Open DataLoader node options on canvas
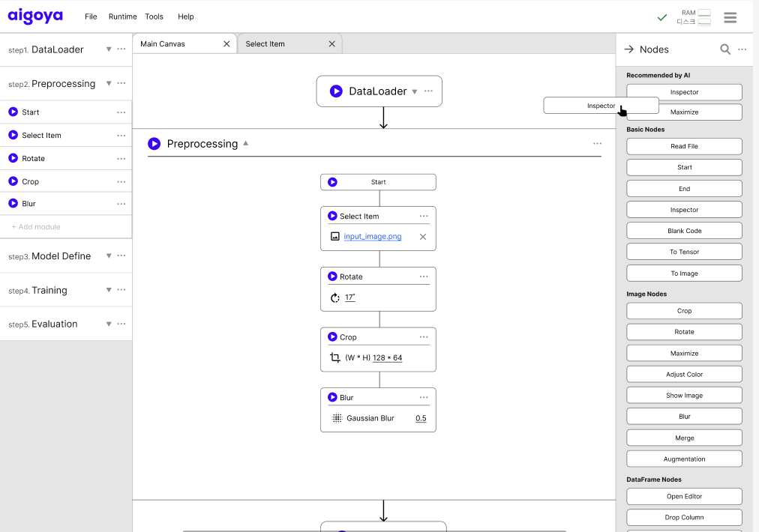The width and height of the screenshot is (759, 532). click(428, 91)
